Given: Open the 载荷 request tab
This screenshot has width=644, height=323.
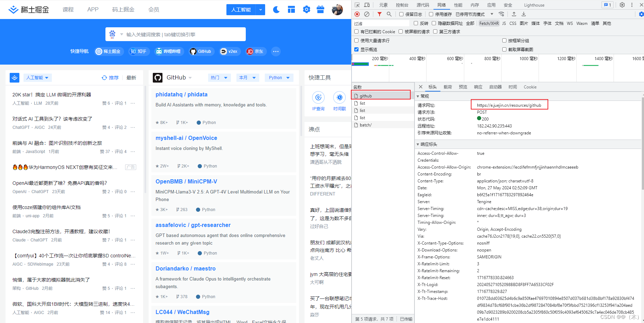Looking at the screenshot, I should coord(448,87).
